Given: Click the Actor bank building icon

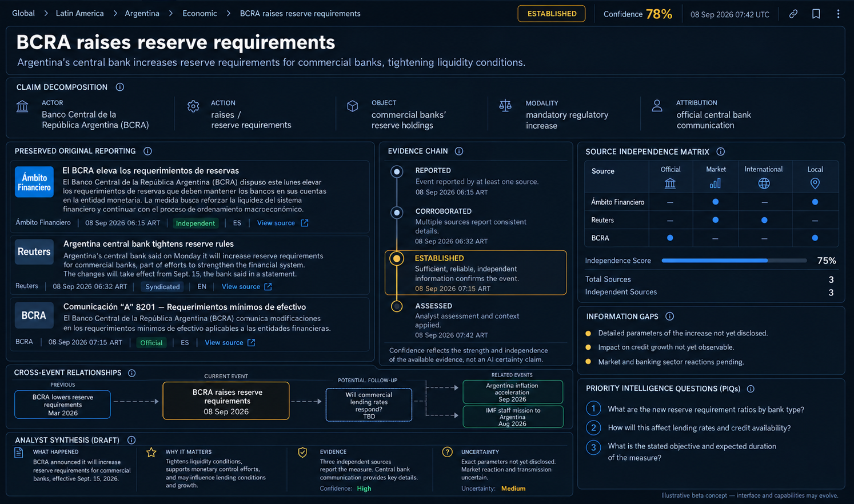Looking at the screenshot, I should point(22,106).
